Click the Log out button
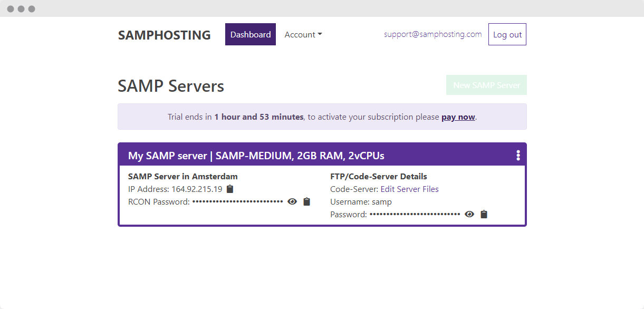 (x=507, y=34)
